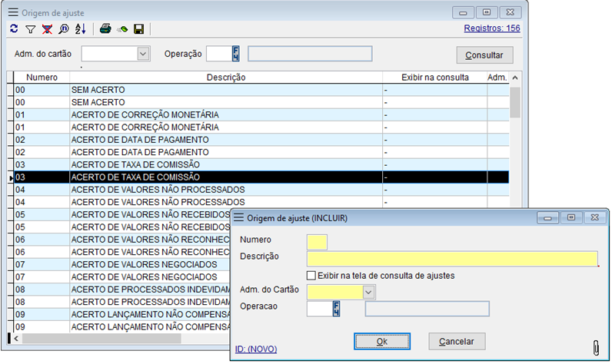Viewport: 612px width, 364px height.
Task: Expand Adm. do cartão dropdown in filter
Action: pyautogui.click(x=143, y=54)
